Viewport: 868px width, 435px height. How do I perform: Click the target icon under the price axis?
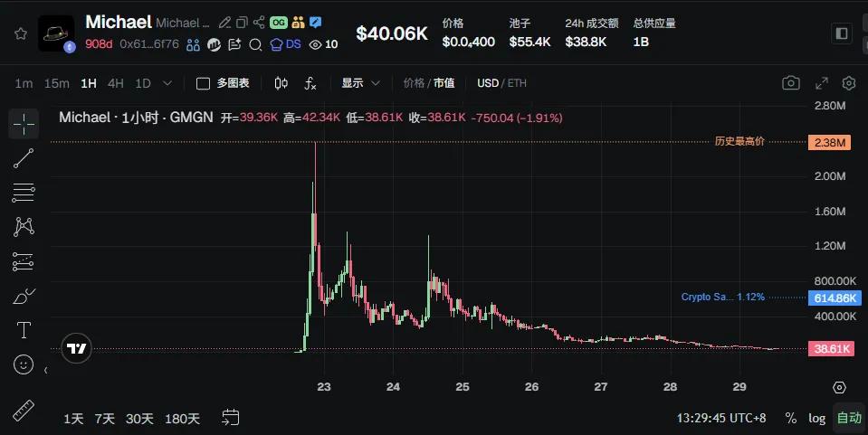click(839, 387)
